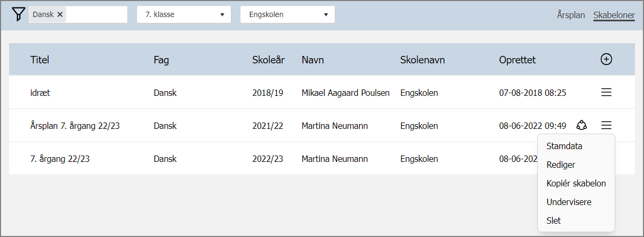Open Undervisere from the context menu
644x237 pixels.
[569, 202]
